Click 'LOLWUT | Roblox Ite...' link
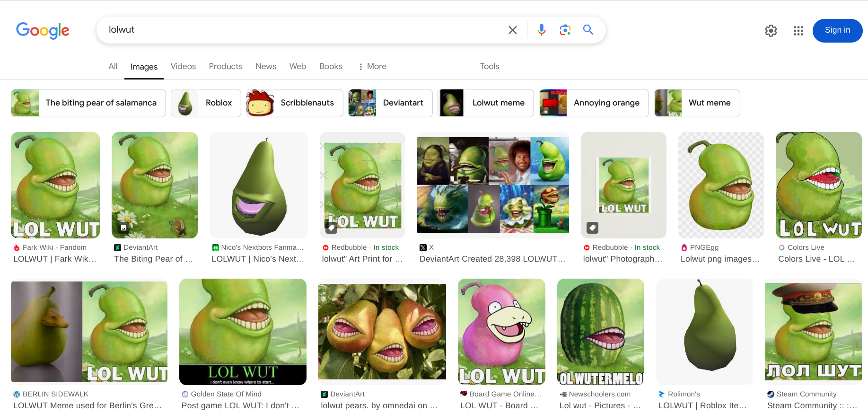The width and height of the screenshot is (868, 413). tap(702, 405)
